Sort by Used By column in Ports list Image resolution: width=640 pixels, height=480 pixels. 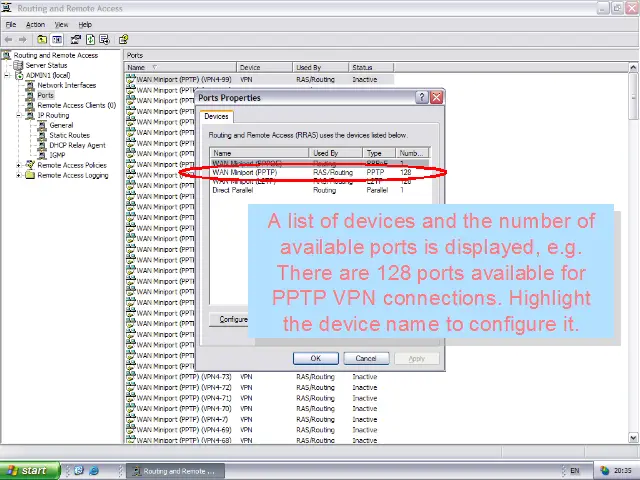tap(321, 67)
